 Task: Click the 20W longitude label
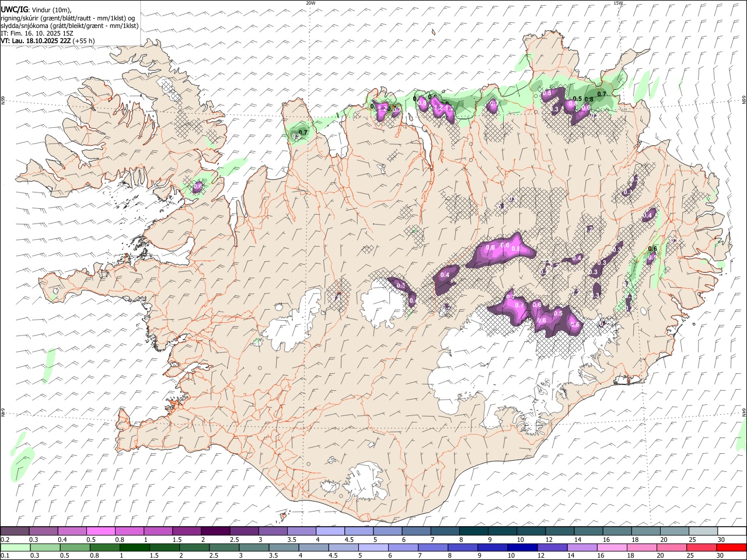point(310,3)
